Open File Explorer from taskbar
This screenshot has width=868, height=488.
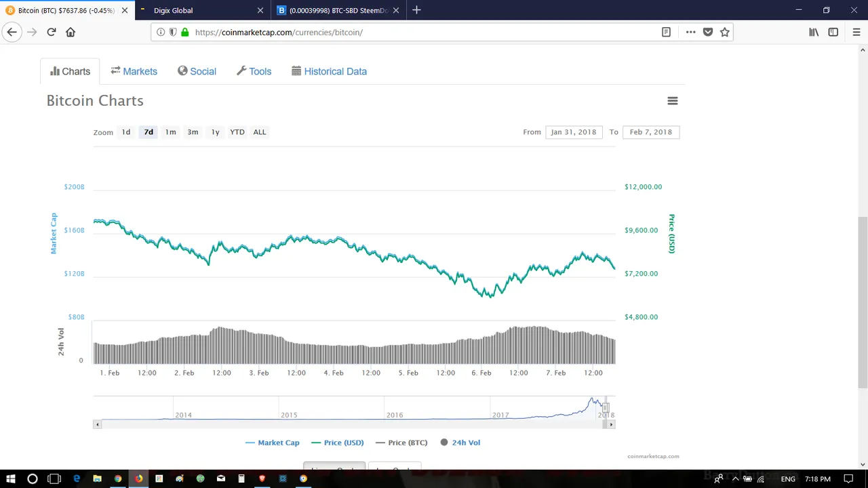tap(97, 479)
